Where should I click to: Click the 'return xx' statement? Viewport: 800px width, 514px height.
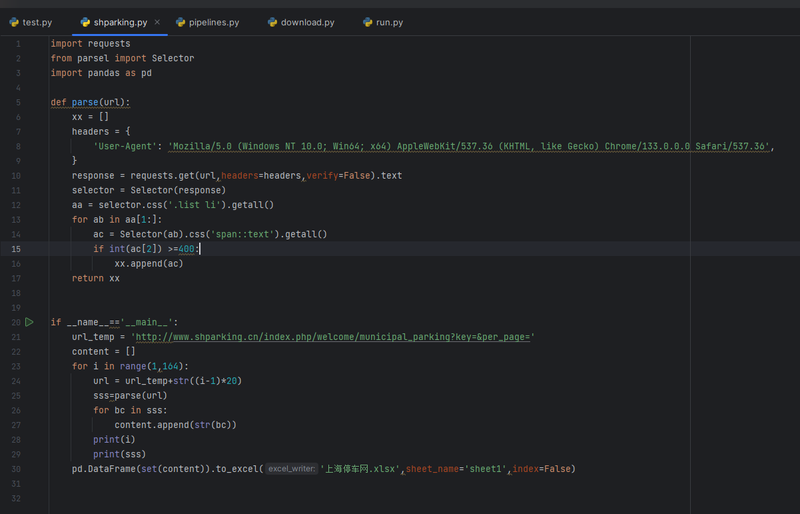pos(96,278)
